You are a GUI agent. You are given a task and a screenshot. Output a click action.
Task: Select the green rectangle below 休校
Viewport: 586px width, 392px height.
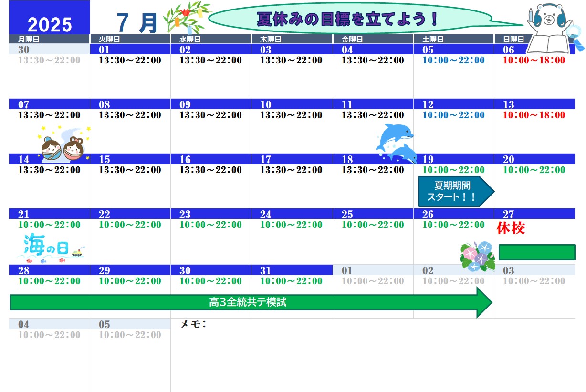pos(537,252)
